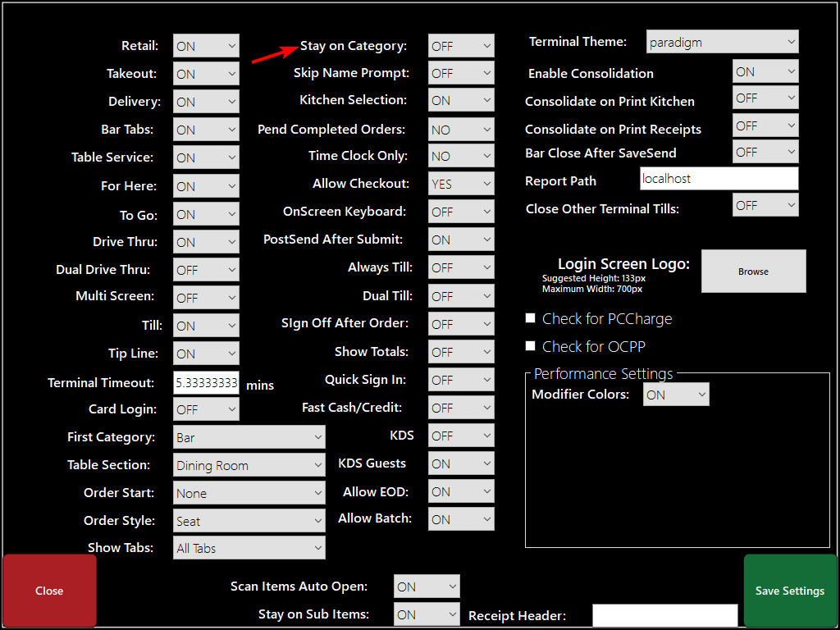
Task: Open the Consolidate on Print Receipts dropdown
Action: pos(765,126)
